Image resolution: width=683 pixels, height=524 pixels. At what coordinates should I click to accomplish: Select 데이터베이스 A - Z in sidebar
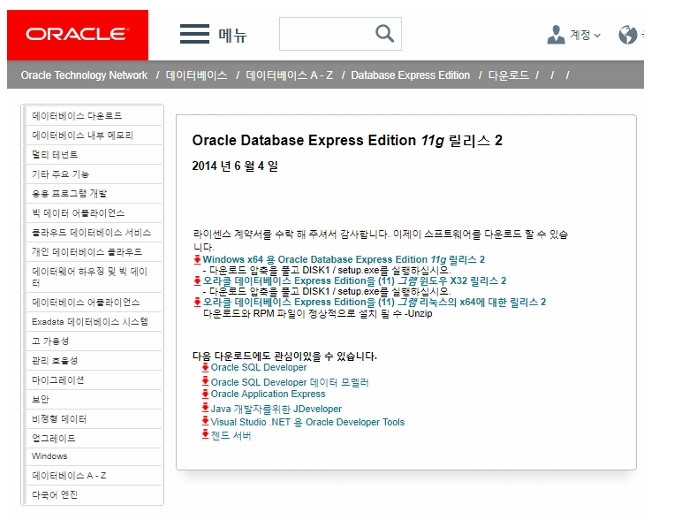pyautogui.click(x=94, y=476)
